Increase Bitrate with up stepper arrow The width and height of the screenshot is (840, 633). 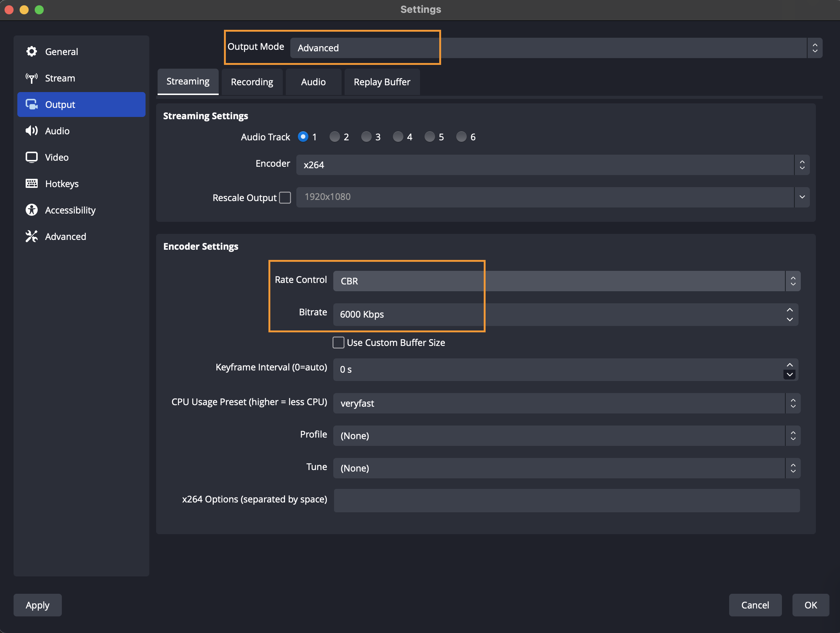tap(789, 310)
